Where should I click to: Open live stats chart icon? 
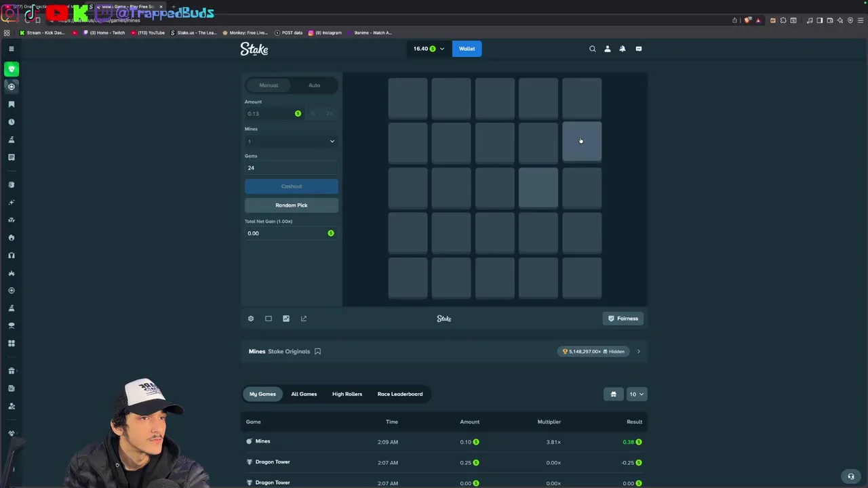click(x=286, y=319)
